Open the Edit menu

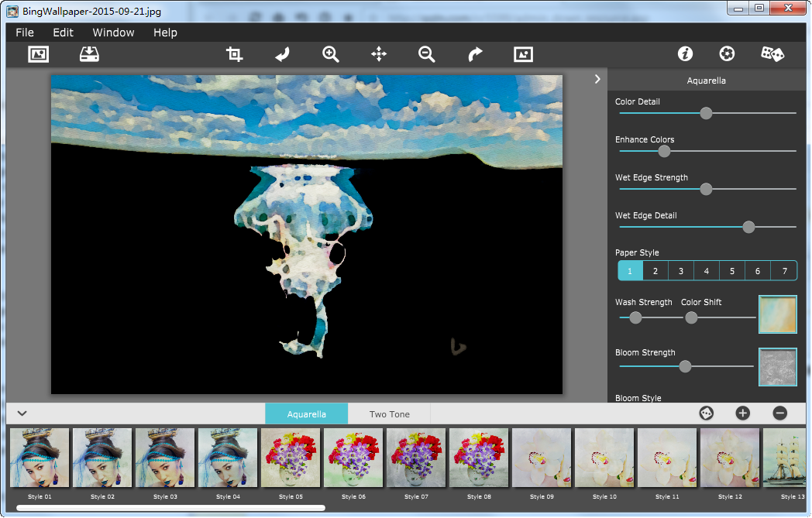64,33
